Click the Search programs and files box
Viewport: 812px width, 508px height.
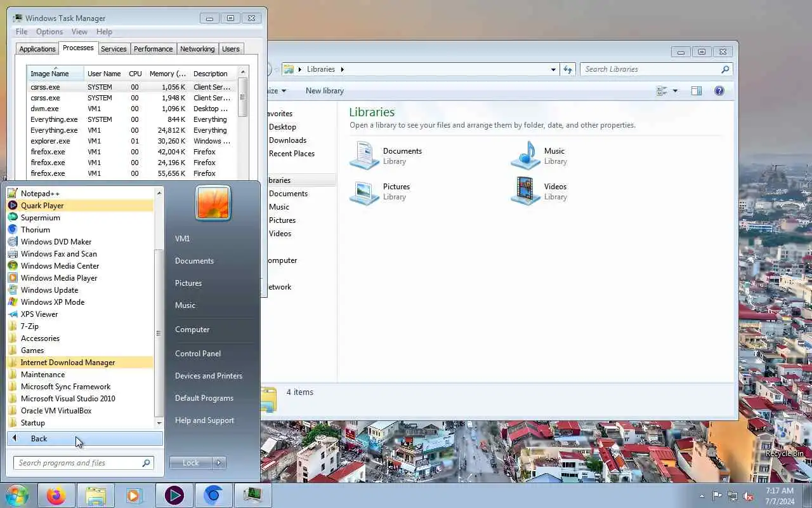tap(84, 463)
